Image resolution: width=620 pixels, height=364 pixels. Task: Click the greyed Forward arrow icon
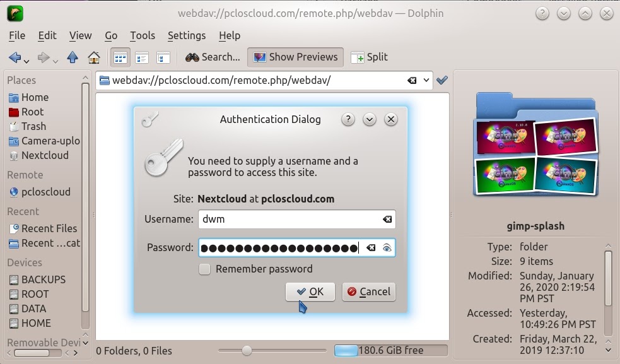43,57
